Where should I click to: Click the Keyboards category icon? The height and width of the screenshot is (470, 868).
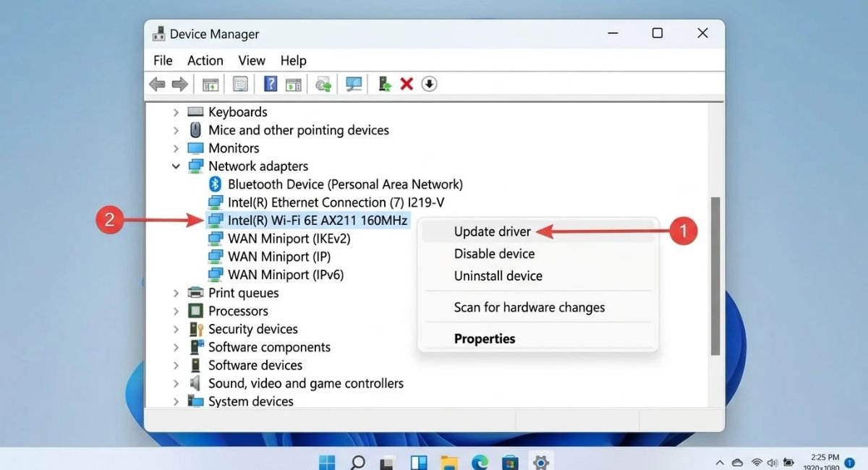[x=195, y=112]
